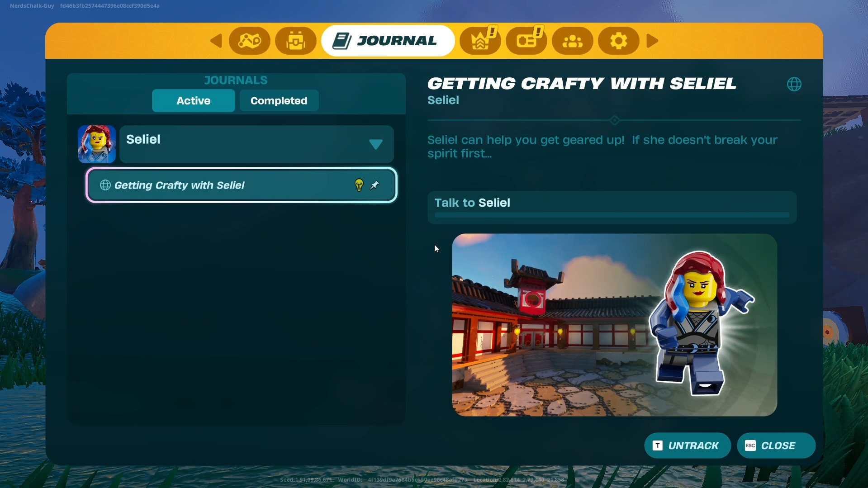
Task: Click the CLOSE button
Action: tap(776, 445)
